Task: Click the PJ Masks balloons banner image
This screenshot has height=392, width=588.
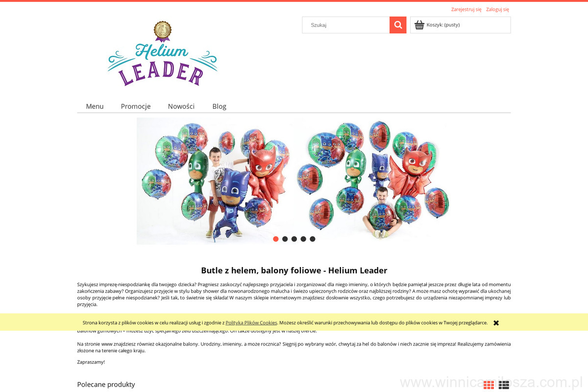Action: point(294,181)
